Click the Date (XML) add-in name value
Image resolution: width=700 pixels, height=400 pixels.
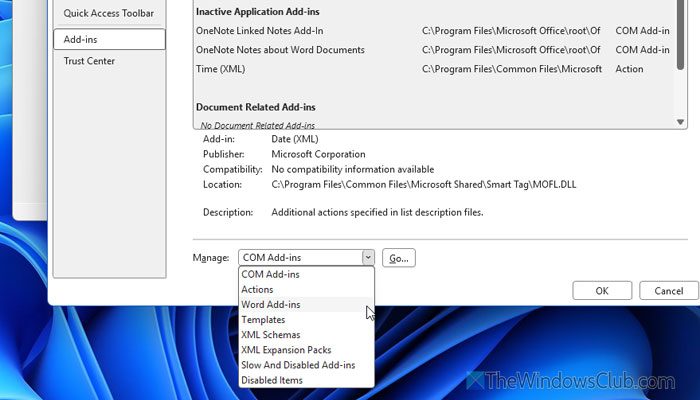tap(295, 139)
